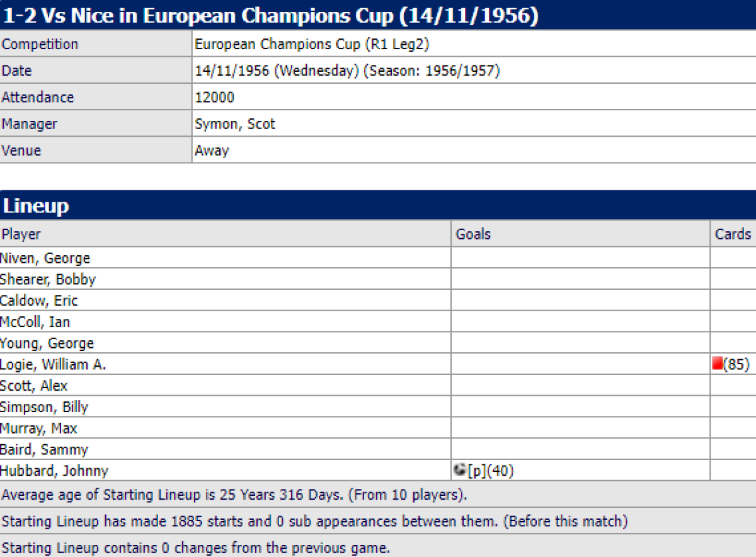Click the Player column header

pos(21,234)
